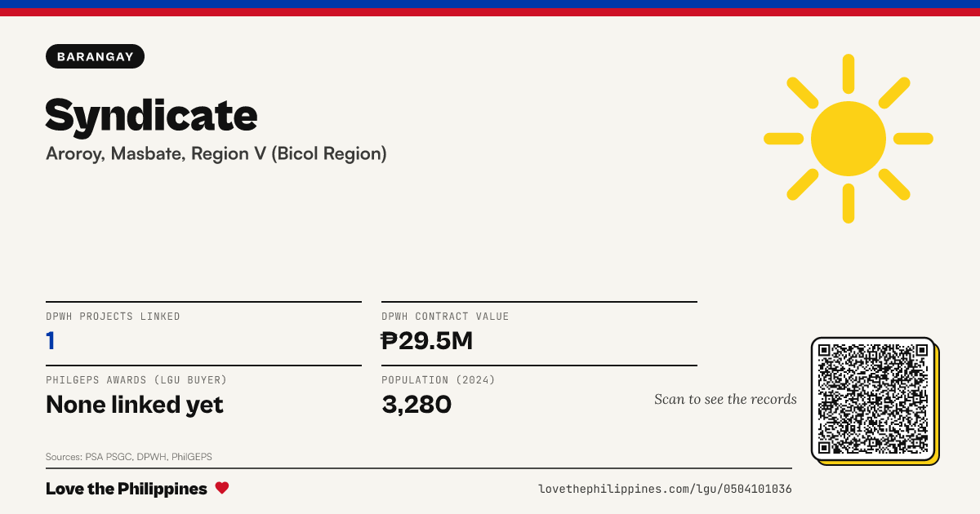Viewport: 980px width, 514px height.
Task: Click the red stripe at top
Action: point(490,12)
